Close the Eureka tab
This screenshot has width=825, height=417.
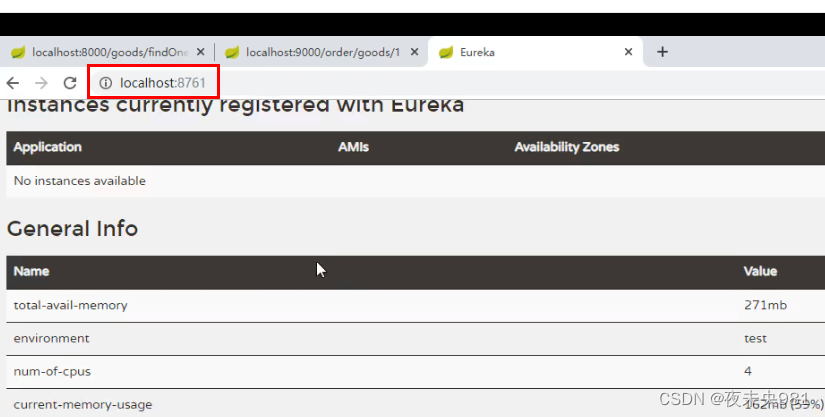tap(628, 52)
